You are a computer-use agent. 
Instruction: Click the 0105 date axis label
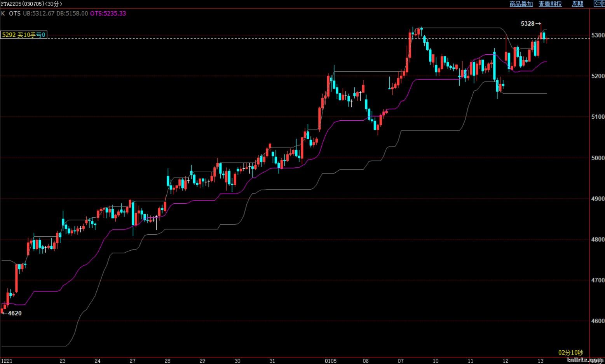tap(331, 361)
